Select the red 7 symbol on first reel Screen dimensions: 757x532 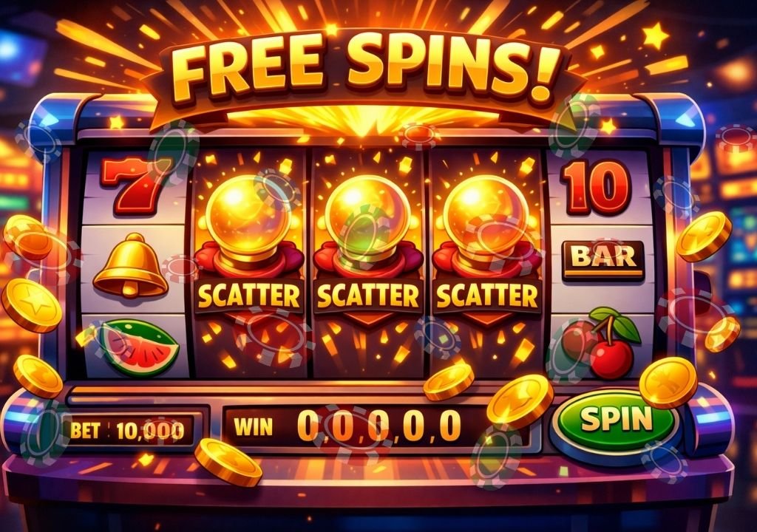137,185
